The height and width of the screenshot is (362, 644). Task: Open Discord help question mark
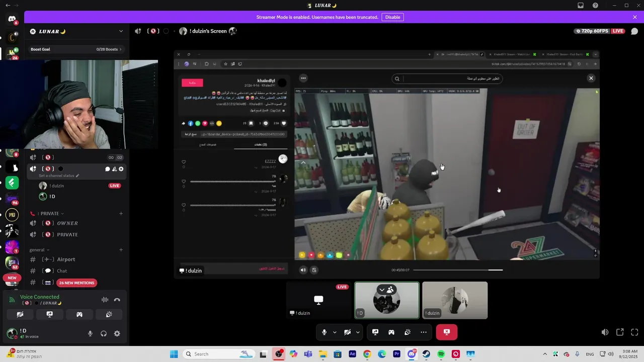[x=595, y=6]
